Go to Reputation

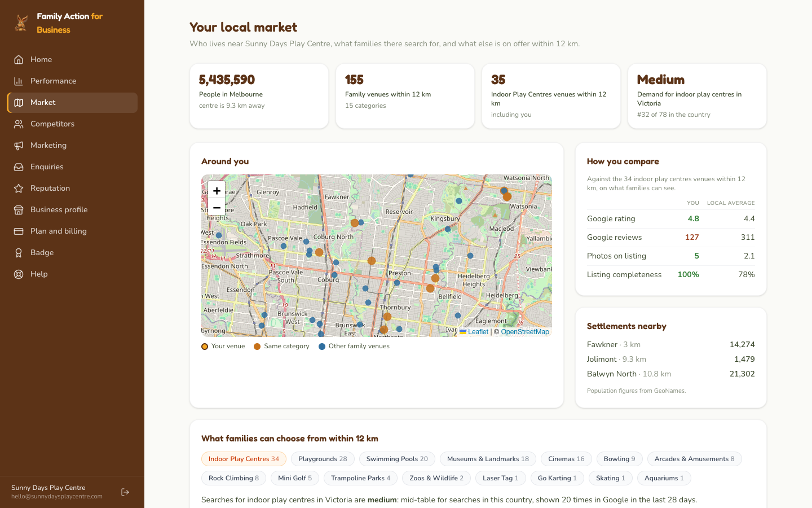pyautogui.click(x=72, y=188)
